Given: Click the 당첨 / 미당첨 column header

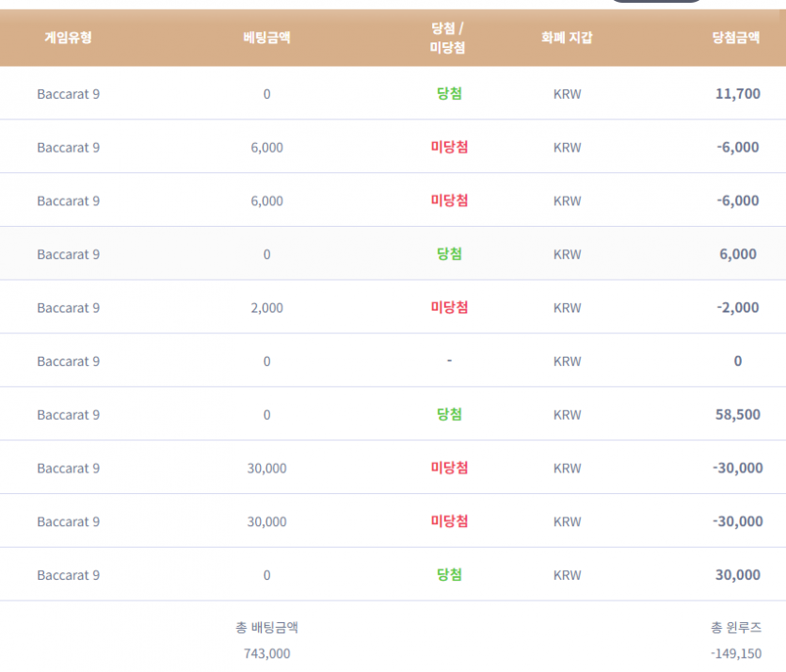Looking at the screenshot, I should coord(448,38).
